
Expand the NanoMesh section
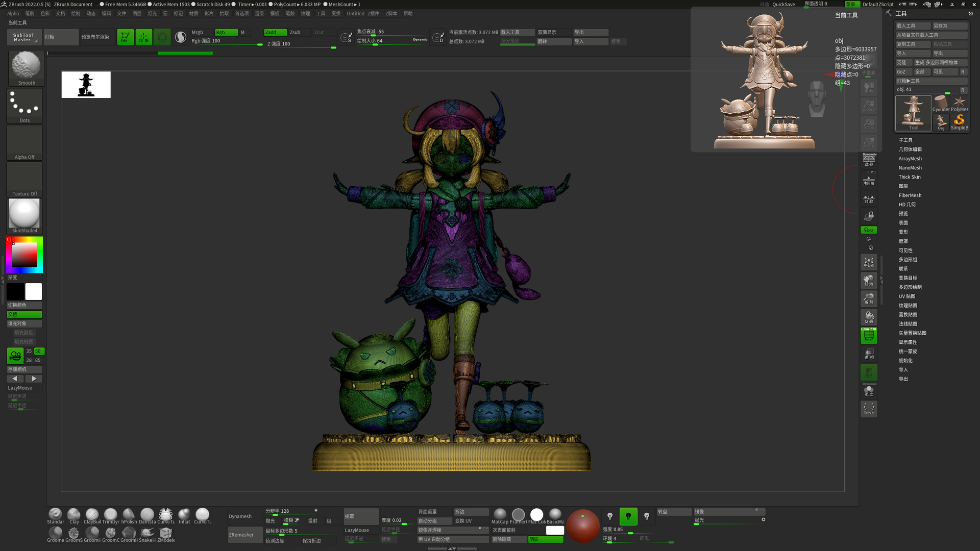(x=910, y=168)
